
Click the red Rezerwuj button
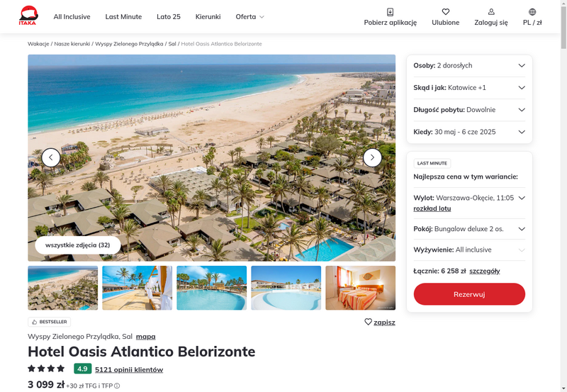(469, 294)
